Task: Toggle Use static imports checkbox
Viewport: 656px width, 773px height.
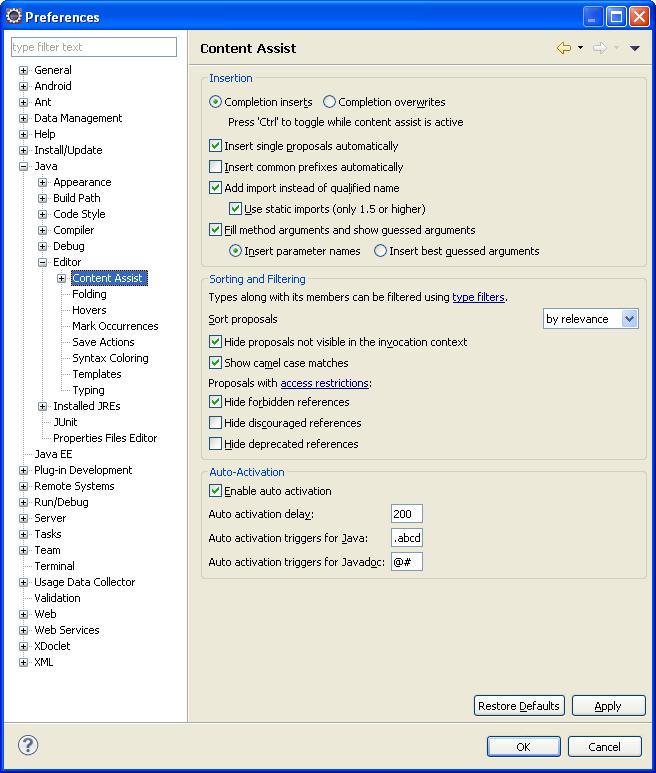Action: coord(236,209)
